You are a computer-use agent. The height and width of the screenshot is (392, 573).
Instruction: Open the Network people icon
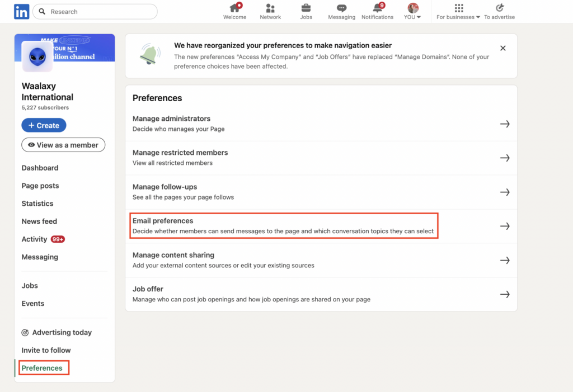point(270,8)
